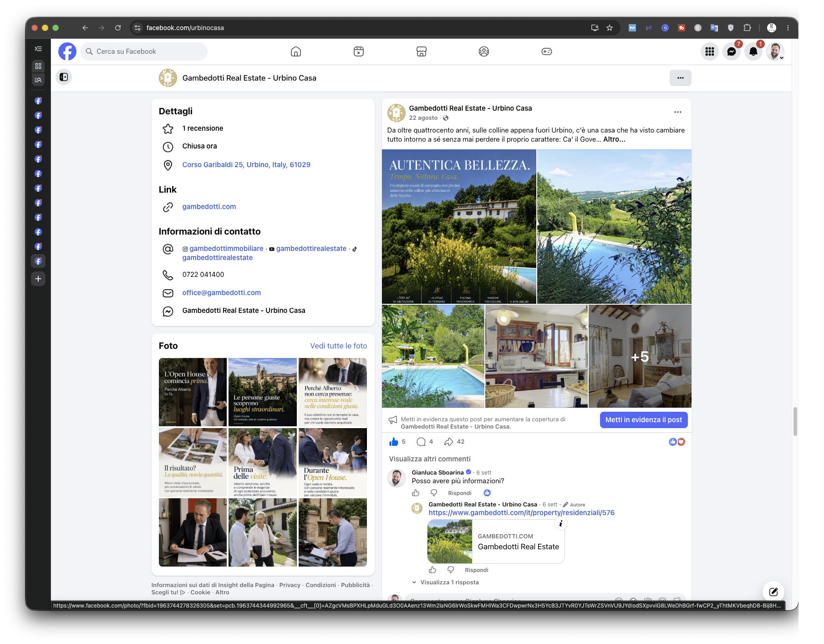This screenshot has width=824, height=644.
Task: Share the post via arrow icon
Action: pos(448,442)
